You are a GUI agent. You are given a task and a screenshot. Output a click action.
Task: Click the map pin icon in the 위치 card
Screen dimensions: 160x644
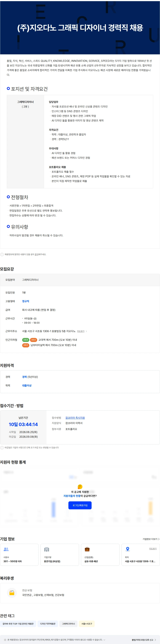[x=128, y=549]
